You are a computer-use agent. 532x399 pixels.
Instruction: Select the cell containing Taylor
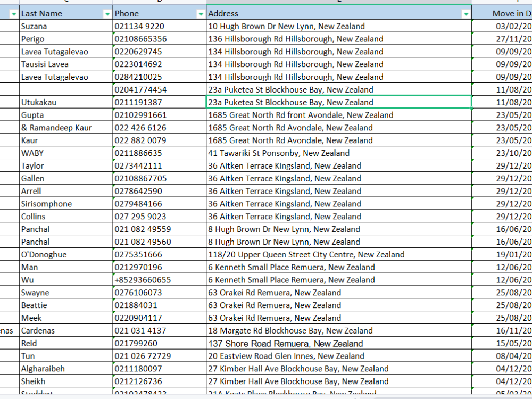click(66, 165)
